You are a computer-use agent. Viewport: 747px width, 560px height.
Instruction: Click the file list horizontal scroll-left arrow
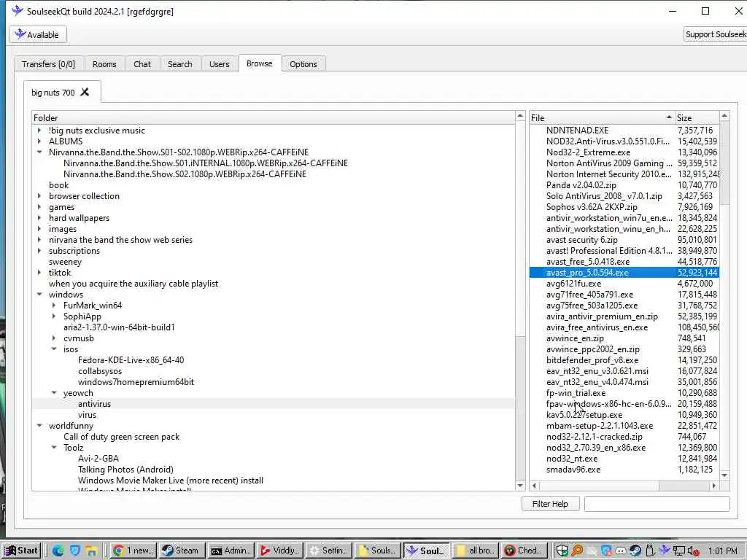click(535, 486)
